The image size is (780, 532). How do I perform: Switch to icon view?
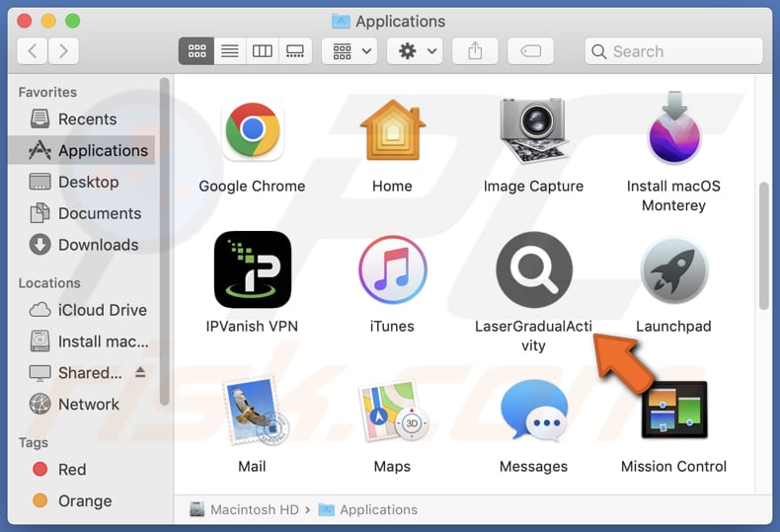pyautogui.click(x=196, y=50)
